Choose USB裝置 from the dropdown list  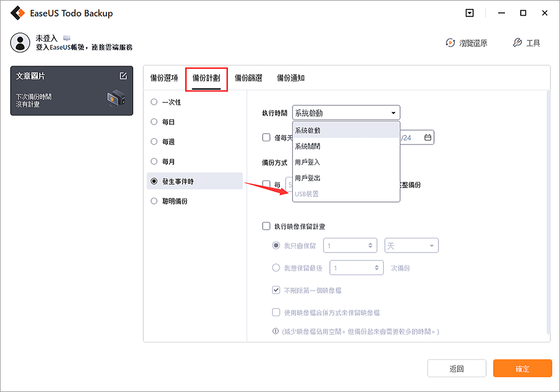click(346, 194)
